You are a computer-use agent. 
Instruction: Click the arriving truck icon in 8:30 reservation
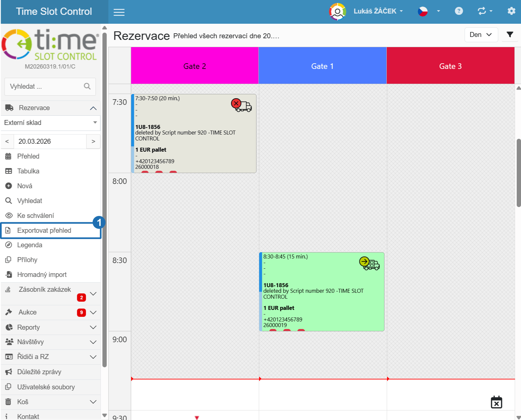369,263
